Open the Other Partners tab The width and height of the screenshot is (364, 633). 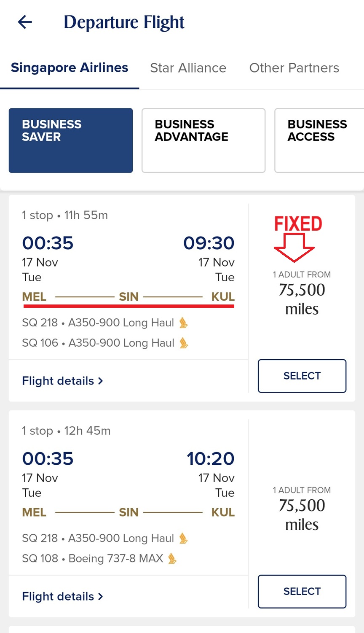pyautogui.click(x=294, y=68)
